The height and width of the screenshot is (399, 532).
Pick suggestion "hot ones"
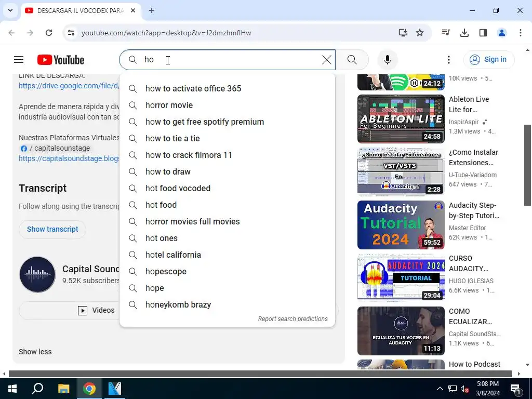(x=228, y=238)
